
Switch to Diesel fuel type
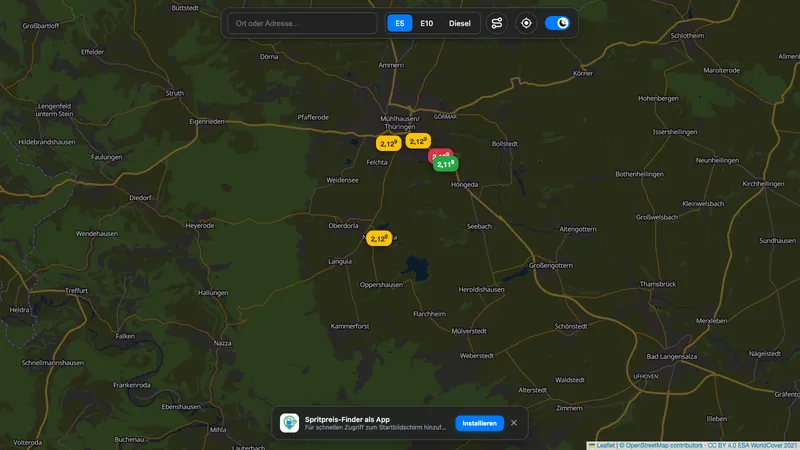[460, 23]
